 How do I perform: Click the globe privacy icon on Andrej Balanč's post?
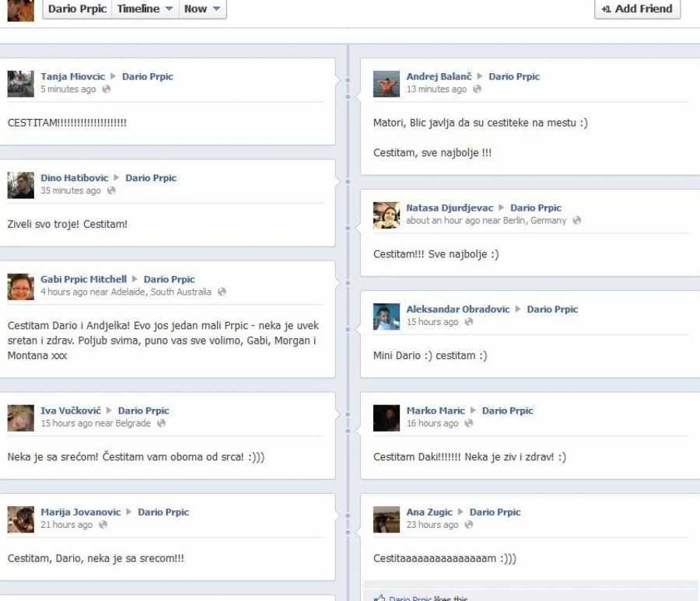point(478,89)
